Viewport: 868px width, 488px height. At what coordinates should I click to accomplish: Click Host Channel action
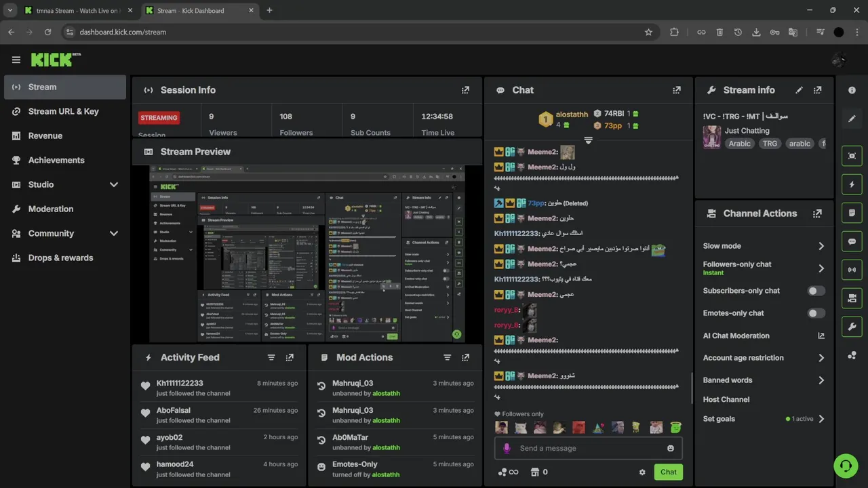tap(726, 399)
